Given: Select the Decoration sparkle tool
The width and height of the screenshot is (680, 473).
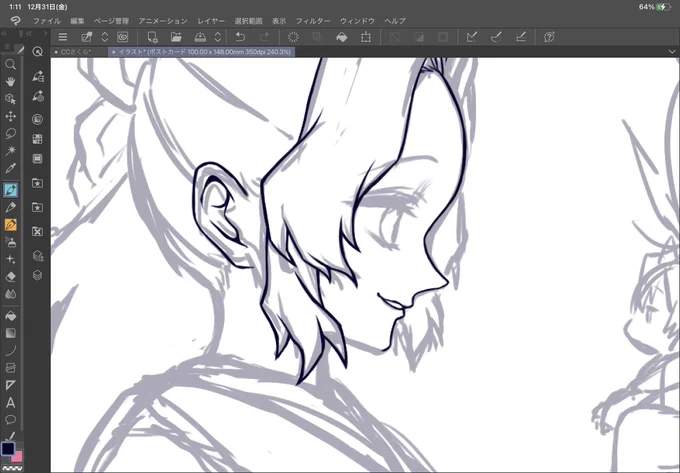Looking at the screenshot, I should (10, 259).
